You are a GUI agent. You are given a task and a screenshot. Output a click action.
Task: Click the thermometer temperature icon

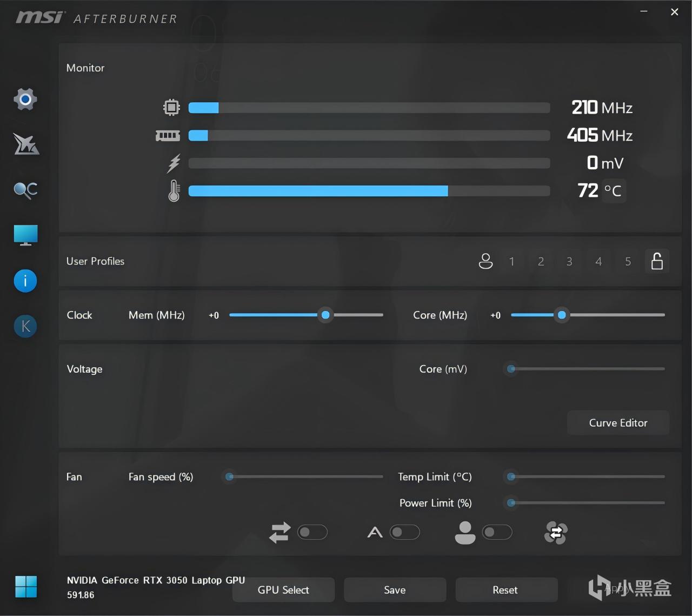coord(174,191)
